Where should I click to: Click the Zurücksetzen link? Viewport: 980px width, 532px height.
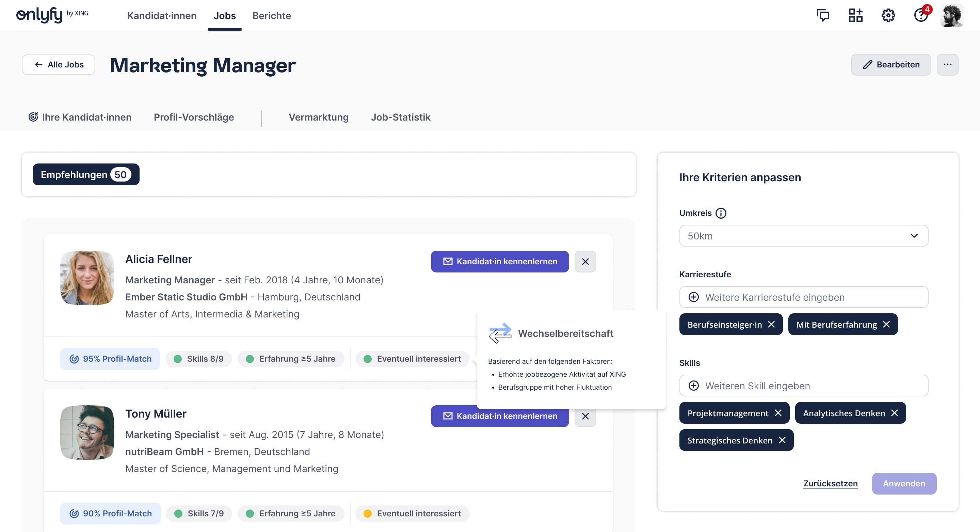click(x=830, y=483)
